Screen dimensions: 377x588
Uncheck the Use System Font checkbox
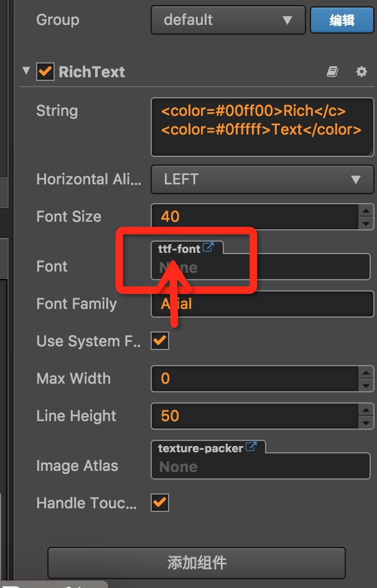(x=160, y=341)
